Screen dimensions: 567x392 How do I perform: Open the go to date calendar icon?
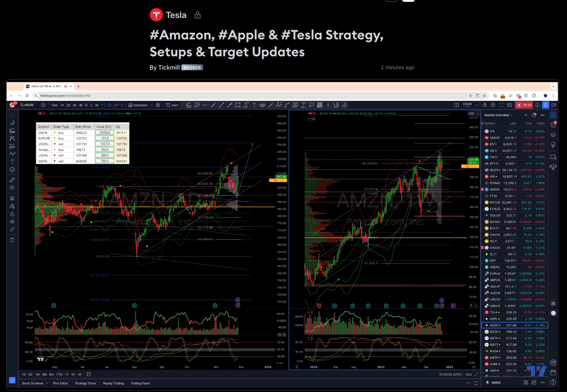tap(89, 374)
